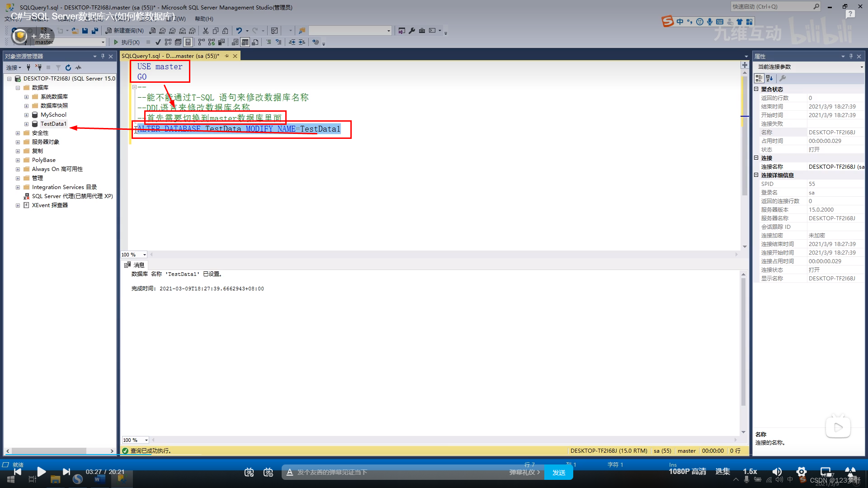Screen dimensions: 868x488
Task: Select Integration Services 目录 node
Action: click(64, 187)
